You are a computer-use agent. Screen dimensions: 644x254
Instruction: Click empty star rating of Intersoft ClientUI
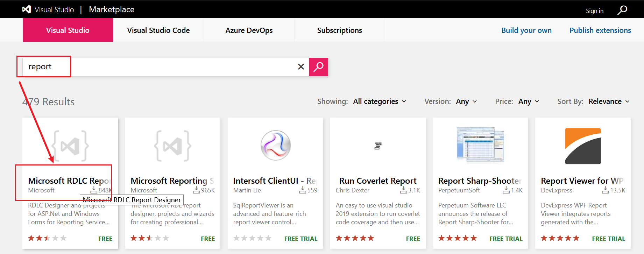pyautogui.click(x=252, y=238)
